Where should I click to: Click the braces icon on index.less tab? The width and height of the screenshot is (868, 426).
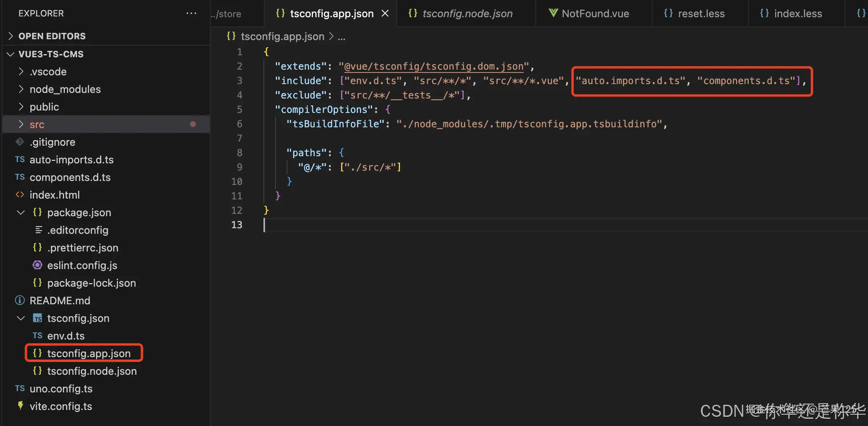click(764, 13)
